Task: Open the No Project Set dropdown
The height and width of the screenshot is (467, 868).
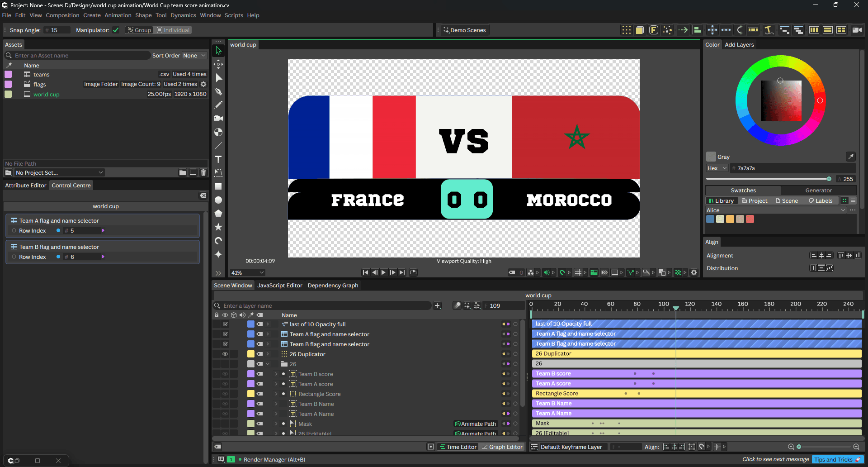Action: (x=60, y=172)
